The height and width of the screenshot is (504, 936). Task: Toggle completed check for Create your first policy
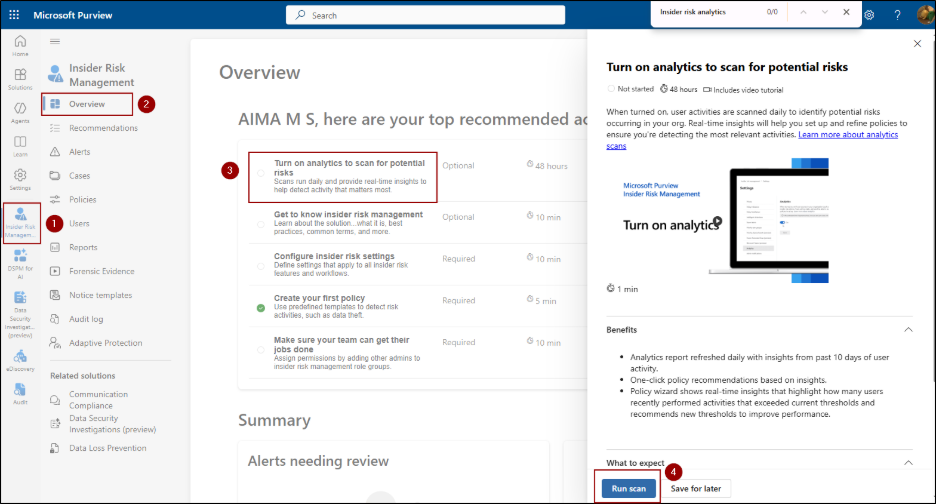tap(261, 308)
